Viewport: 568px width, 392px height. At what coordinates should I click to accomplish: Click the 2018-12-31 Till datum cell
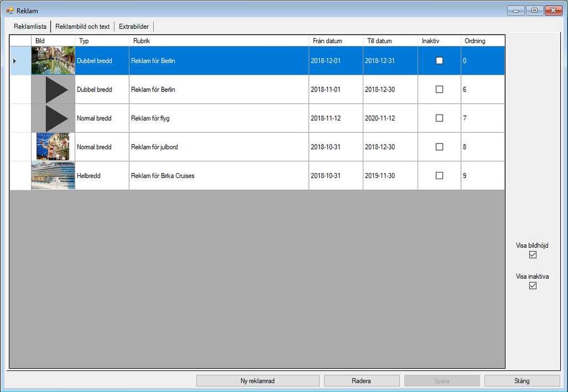click(x=390, y=60)
